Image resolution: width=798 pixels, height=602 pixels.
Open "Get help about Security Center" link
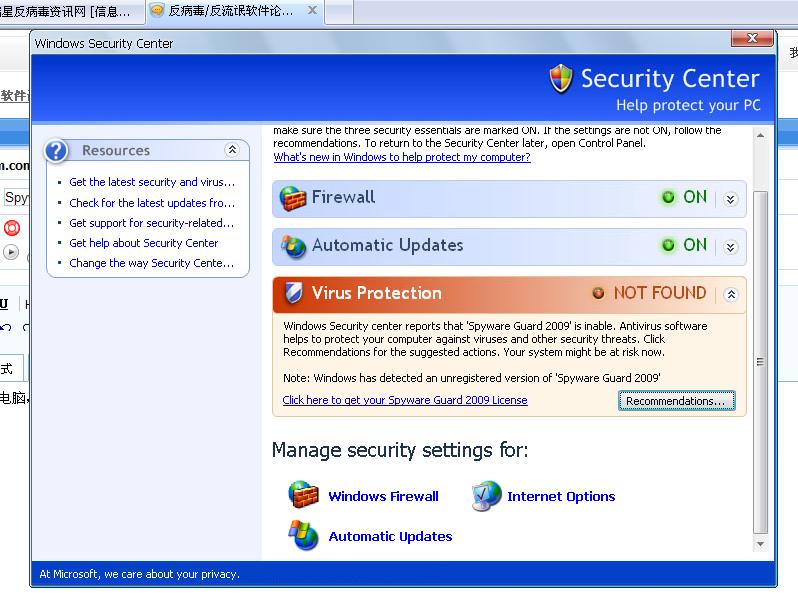pos(143,243)
